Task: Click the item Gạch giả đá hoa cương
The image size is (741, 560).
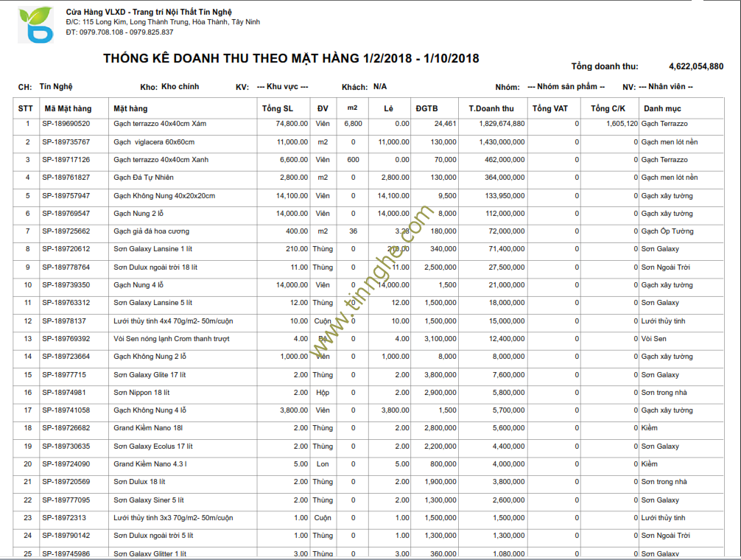Action: pyautogui.click(x=151, y=231)
